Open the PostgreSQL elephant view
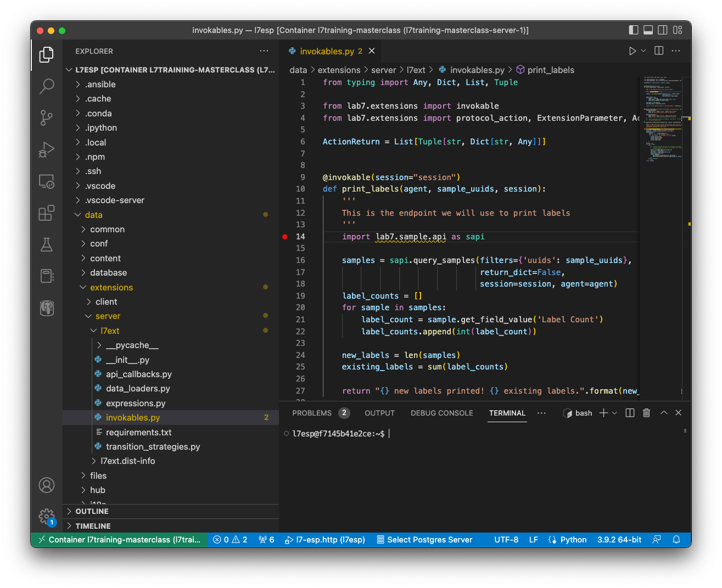722x588 pixels. pyautogui.click(x=47, y=308)
